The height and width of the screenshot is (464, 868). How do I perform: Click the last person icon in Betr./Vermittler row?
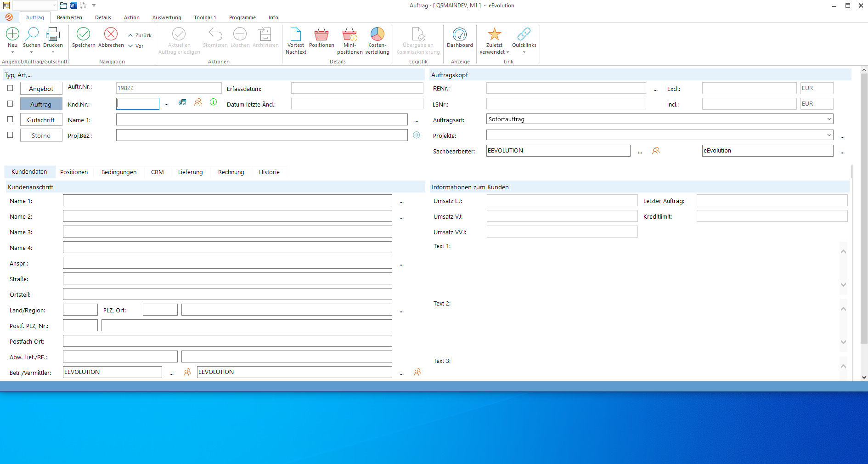tap(417, 372)
